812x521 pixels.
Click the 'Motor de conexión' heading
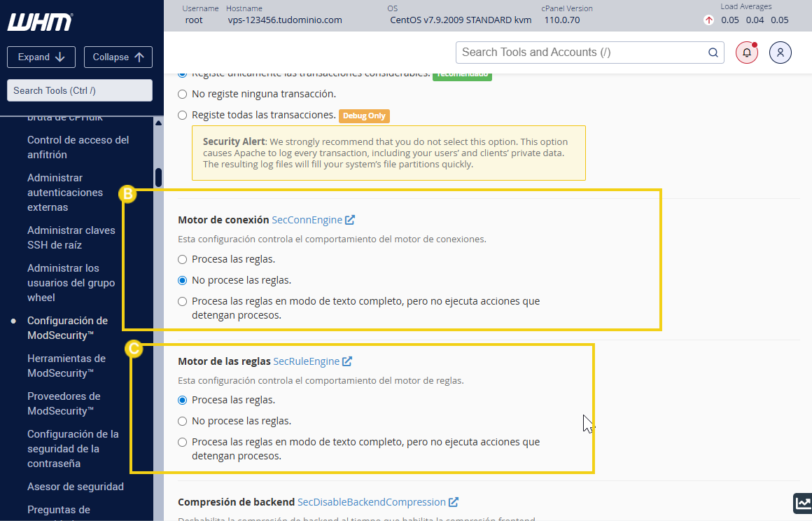click(224, 220)
